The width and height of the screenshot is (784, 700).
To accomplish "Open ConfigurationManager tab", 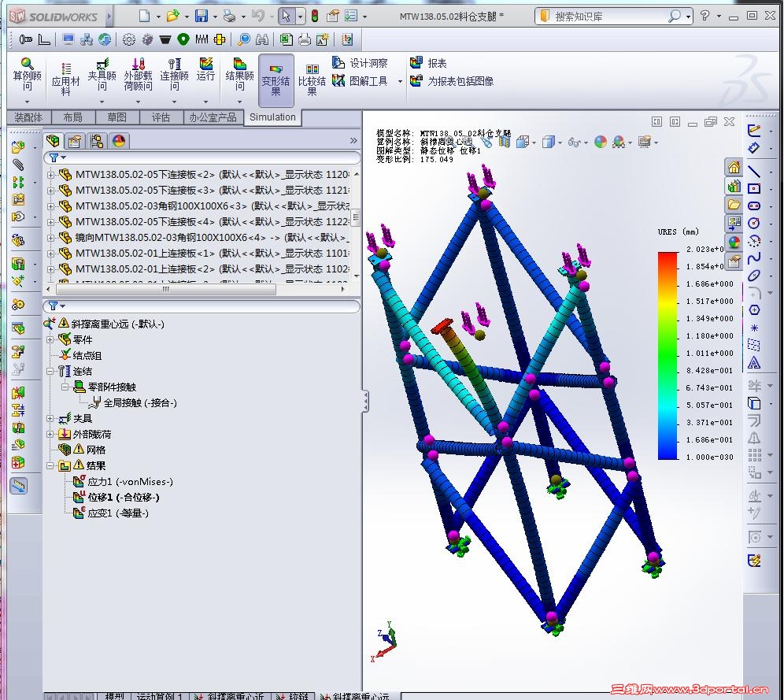I will click(97, 141).
